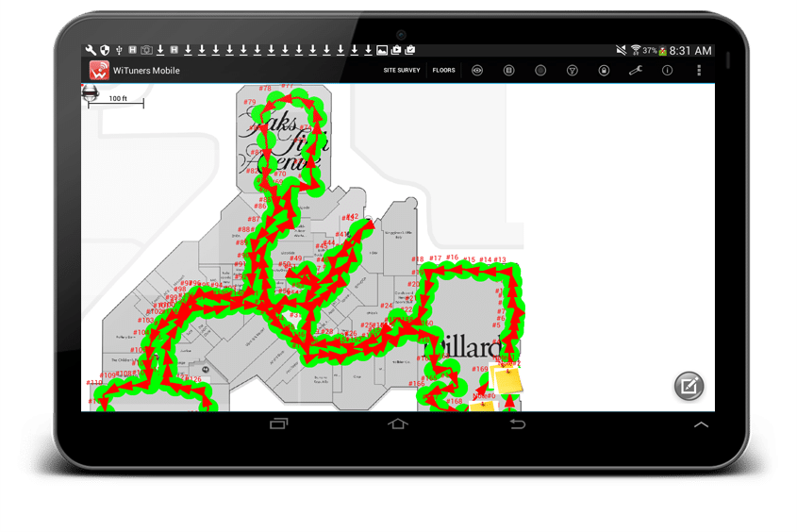
Task: Open the filter funnel icon
Action: click(572, 71)
